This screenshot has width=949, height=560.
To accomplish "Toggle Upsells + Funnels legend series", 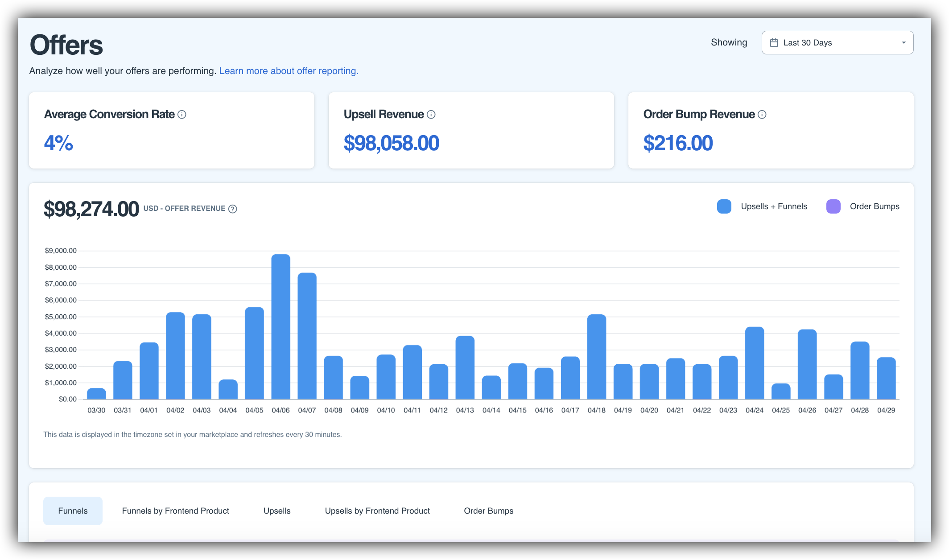I will 774,206.
